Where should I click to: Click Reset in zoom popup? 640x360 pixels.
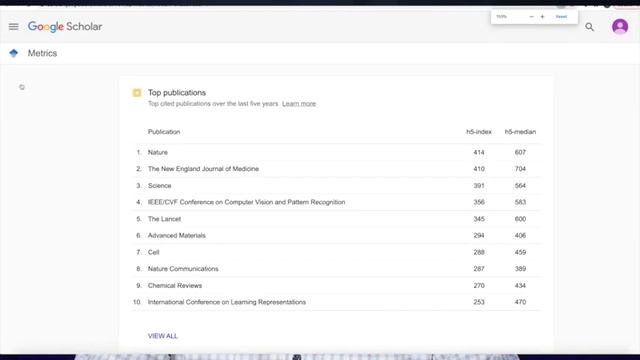pos(561,17)
